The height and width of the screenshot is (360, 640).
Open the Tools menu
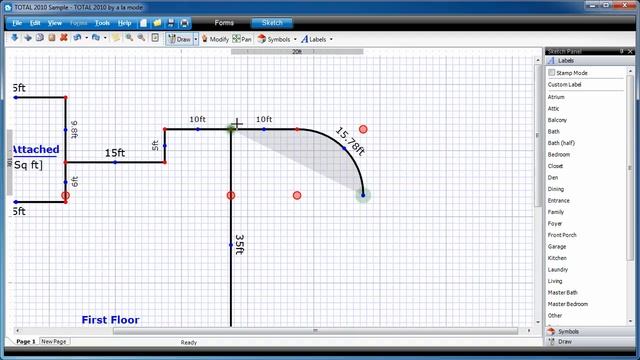102,23
